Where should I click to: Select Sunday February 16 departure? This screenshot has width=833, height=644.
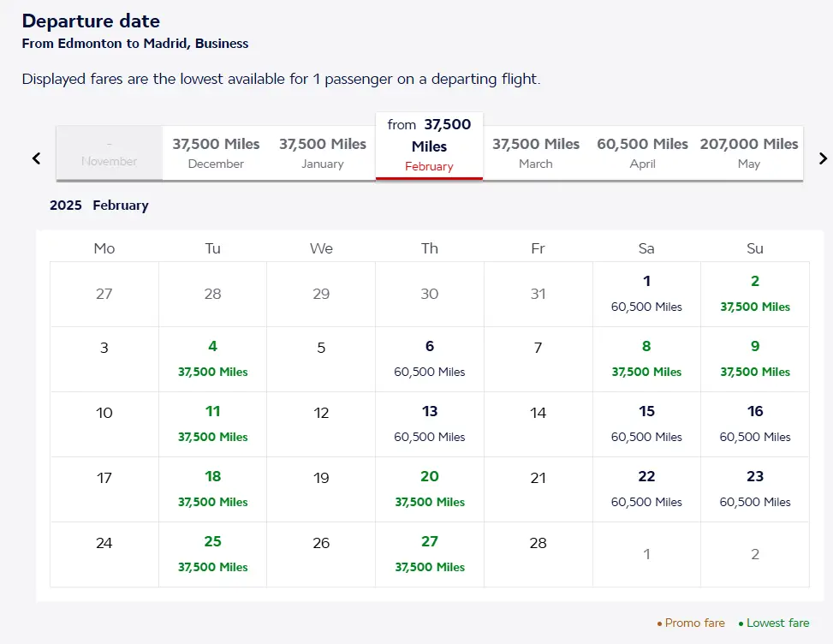coord(755,424)
